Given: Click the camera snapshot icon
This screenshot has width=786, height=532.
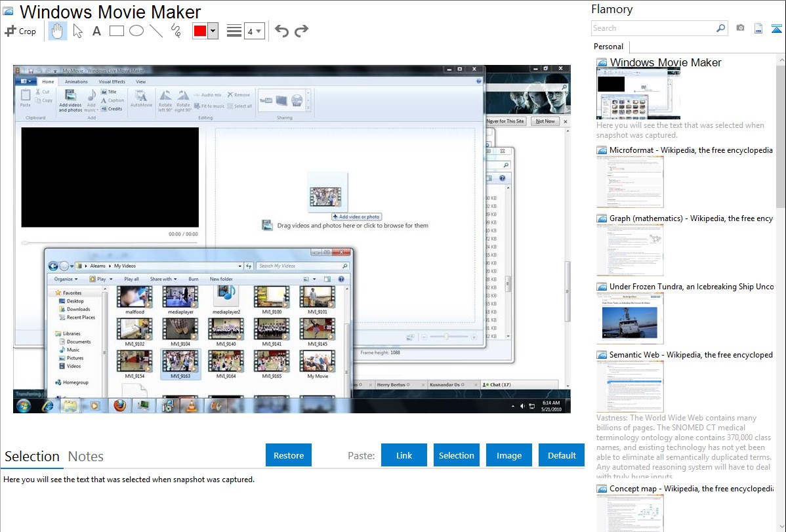Looking at the screenshot, I should click(x=740, y=28).
